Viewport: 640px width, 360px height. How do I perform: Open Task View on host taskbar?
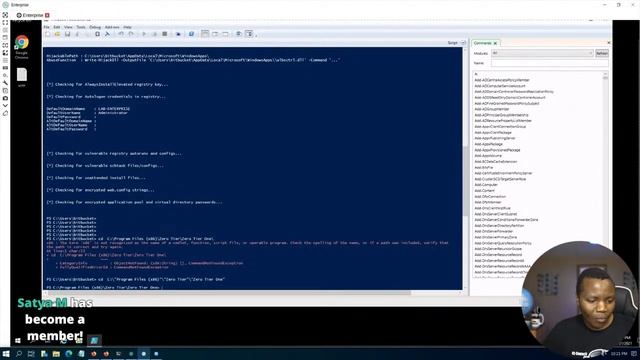31,354
